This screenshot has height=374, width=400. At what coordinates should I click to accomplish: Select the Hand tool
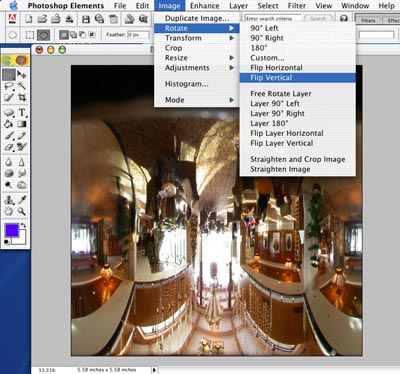click(x=9, y=211)
